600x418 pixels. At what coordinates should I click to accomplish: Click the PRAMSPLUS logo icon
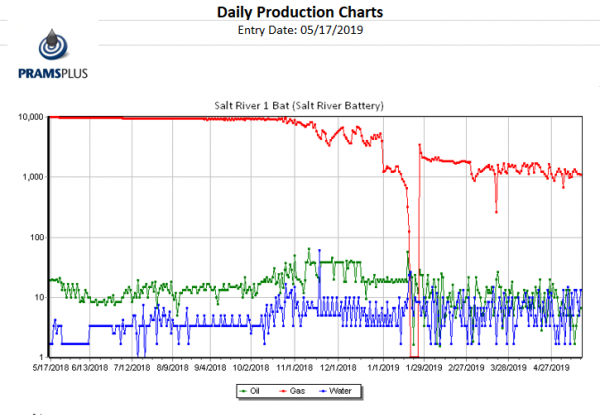coord(53,45)
